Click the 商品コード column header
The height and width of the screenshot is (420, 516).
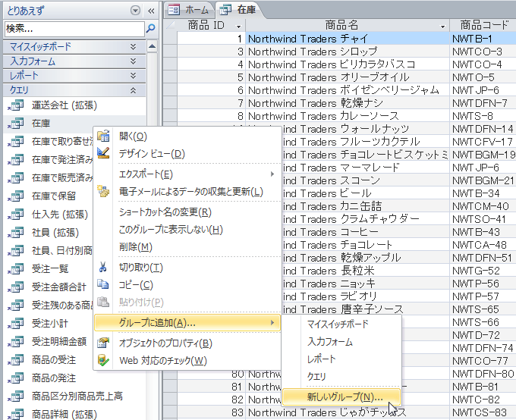point(483,25)
